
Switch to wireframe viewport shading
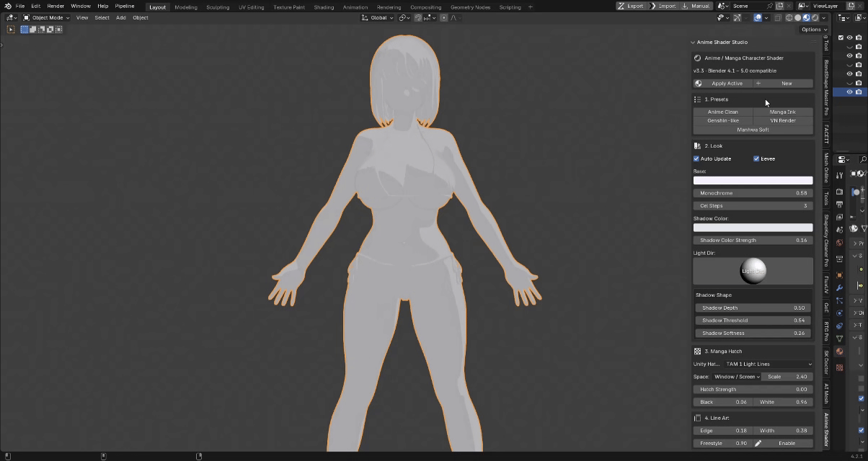[x=789, y=17]
